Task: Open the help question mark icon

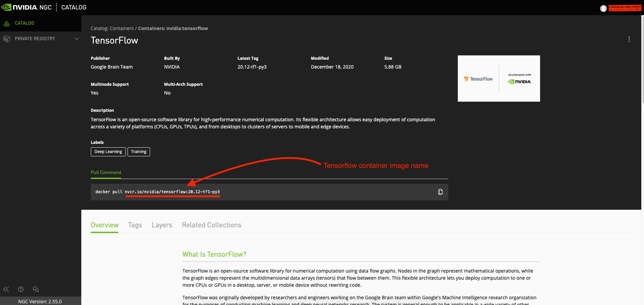Action: [x=21, y=289]
